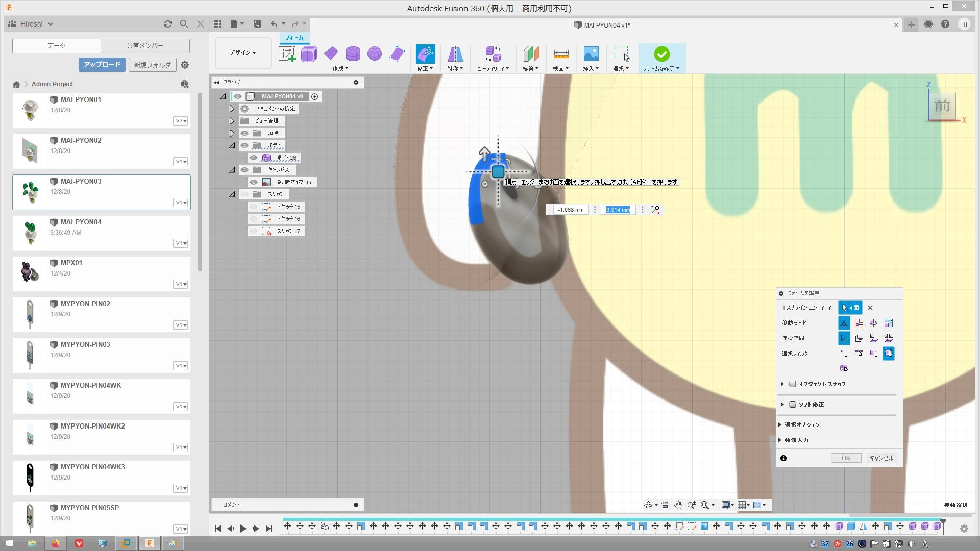The height and width of the screenshot is (551, 980).
Task: Open version dropdown for MAI-PYON01
Action: click(181, 121)
